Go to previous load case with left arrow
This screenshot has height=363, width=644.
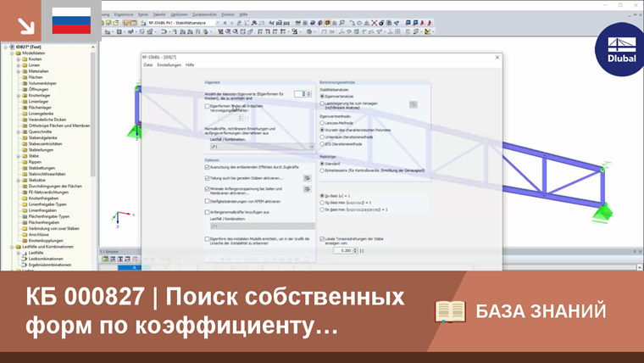[225, 23]
